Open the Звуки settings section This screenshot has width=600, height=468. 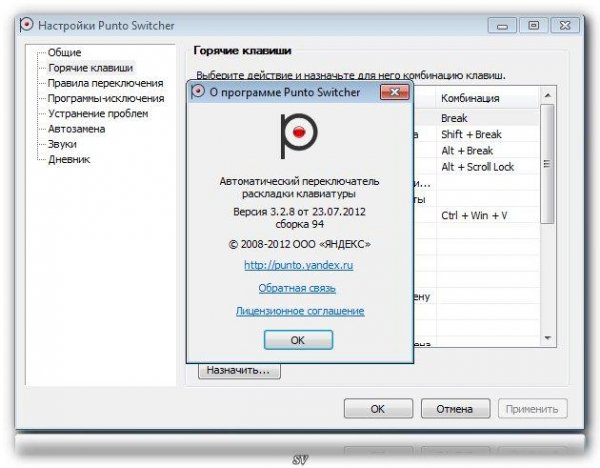[x=62, y=144]
